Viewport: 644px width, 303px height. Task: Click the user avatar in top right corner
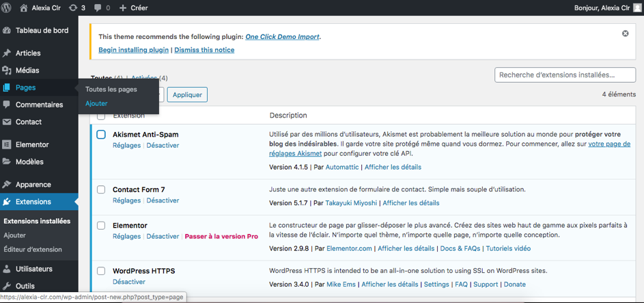pos(636,8)
